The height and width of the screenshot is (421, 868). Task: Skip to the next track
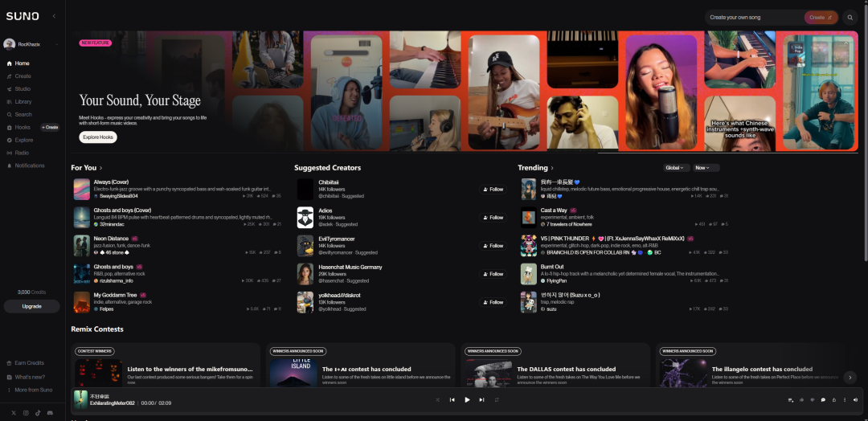pos(481,399)
